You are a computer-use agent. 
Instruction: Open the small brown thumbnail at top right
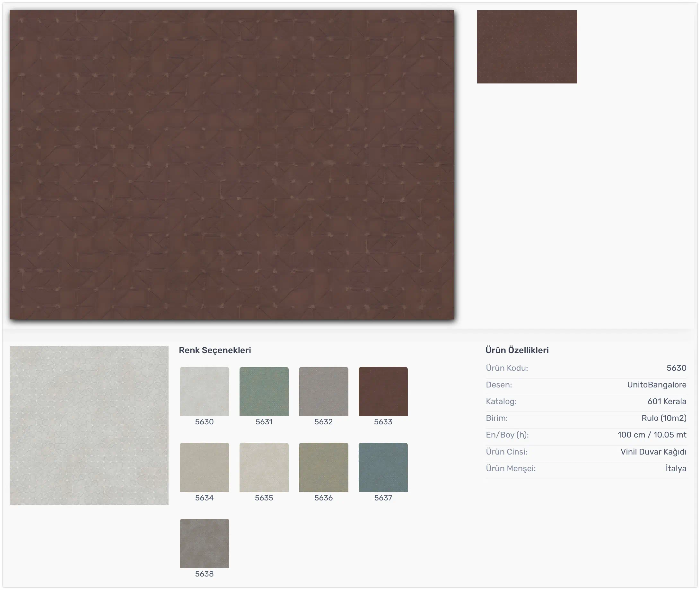(x=527, y=47)
